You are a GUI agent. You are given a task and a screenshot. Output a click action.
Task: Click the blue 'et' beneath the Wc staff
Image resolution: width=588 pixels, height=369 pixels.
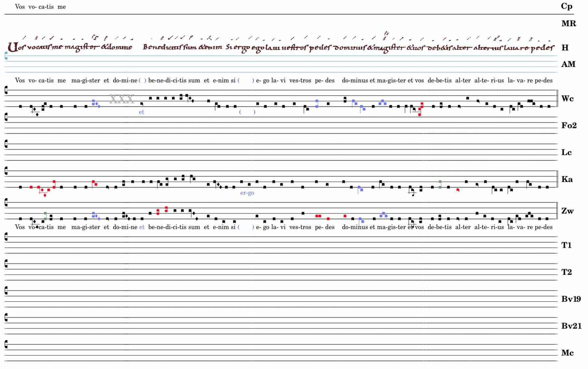coord(141,112)
